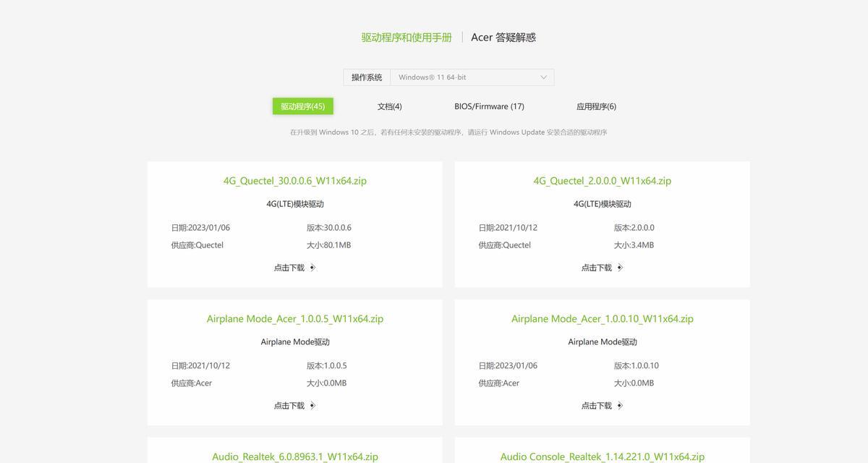Open the 驱动程序和使用手册 section

click(x=407, y=38)
